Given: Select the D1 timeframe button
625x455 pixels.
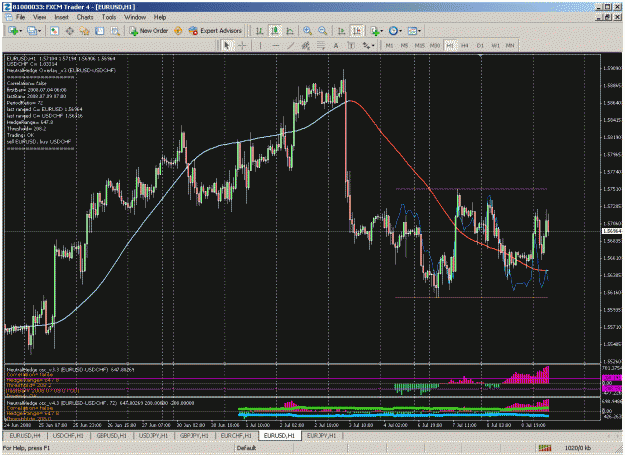Looking at the screenshot, I should coord(480,45).
